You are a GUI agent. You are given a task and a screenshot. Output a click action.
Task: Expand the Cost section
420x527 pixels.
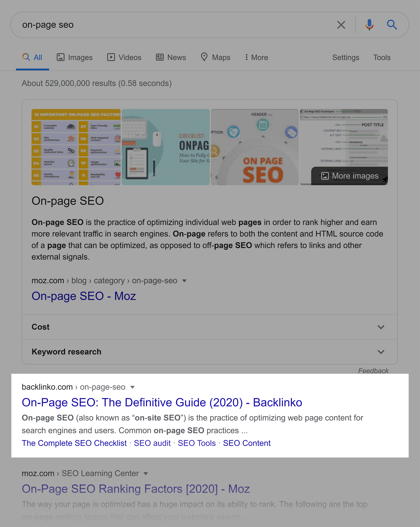(x=210, y=327)
